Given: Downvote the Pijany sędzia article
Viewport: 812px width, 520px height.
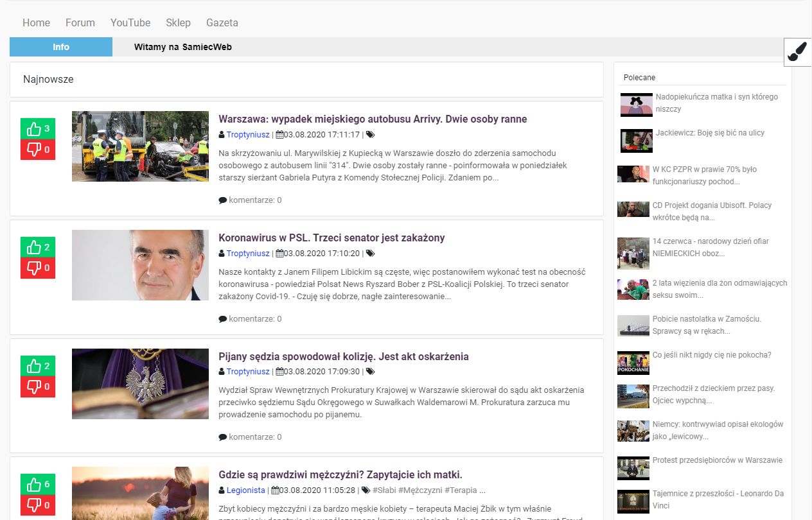Looking at the screenshot, I should pyautogui.click(x=38, y=386).
